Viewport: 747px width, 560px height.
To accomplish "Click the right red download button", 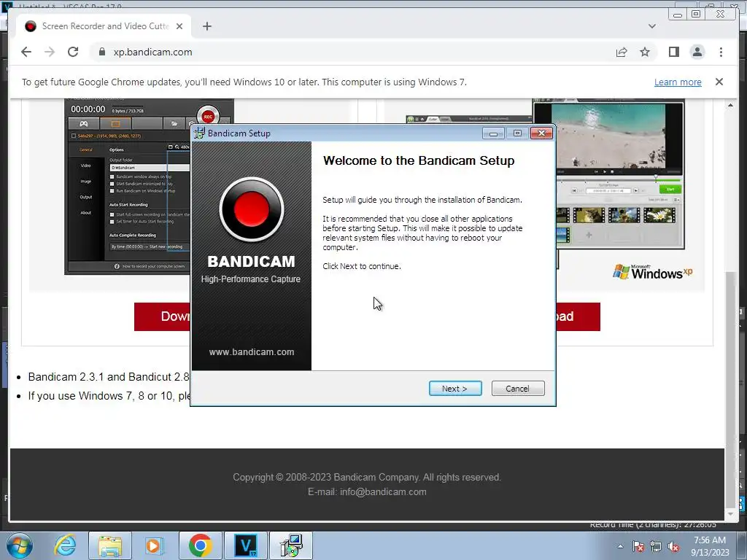I will point(578,316).
